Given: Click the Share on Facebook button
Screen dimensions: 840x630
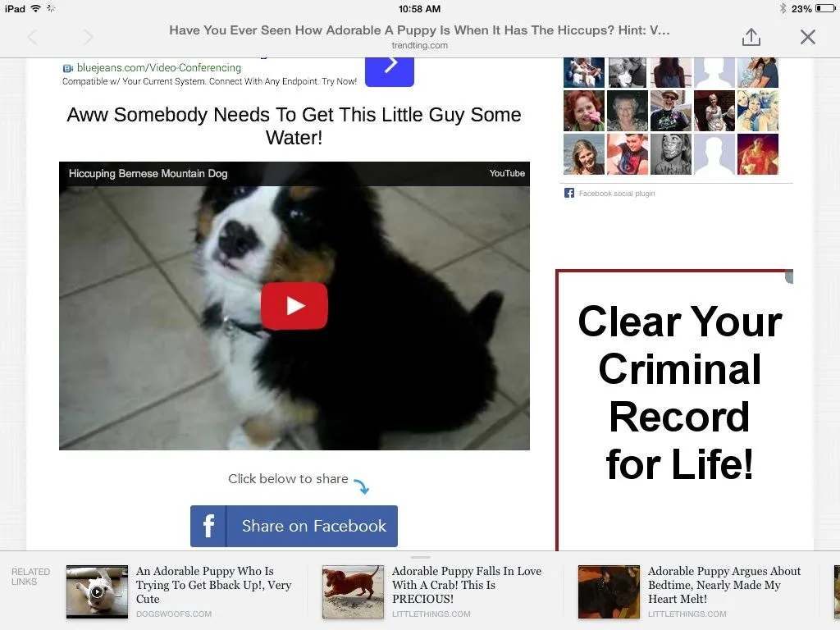Looking at the screenshot, I should coord(294,526).
